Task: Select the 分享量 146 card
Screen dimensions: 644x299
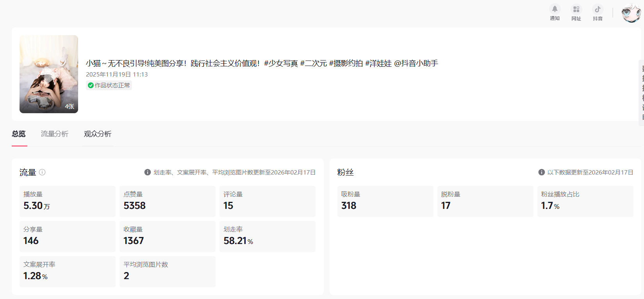Action: (x=68, y=237)
